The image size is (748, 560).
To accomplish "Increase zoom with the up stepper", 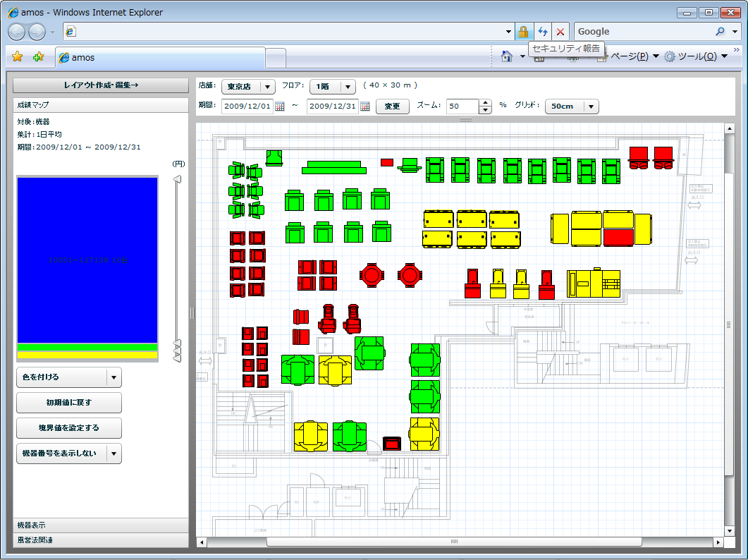I will click(484, 103).
